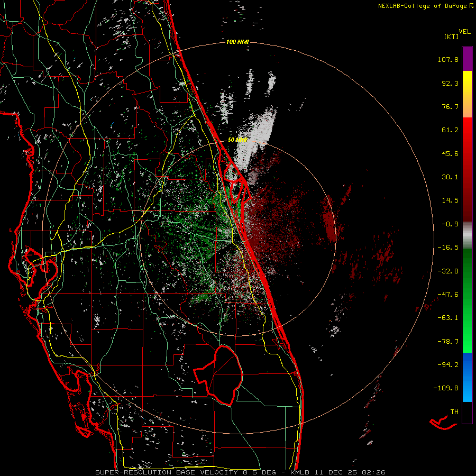Click the [KT] units label
Viewport: 476px width, 476px height.
coord(451,36)
